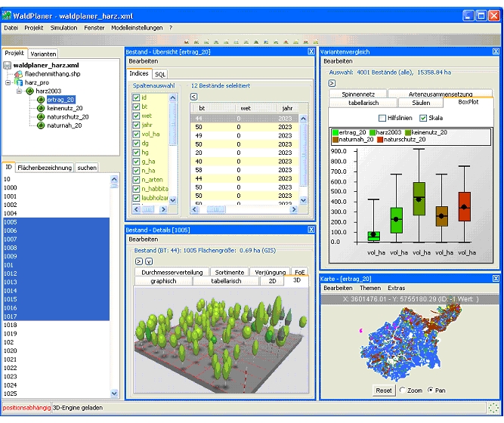Enable the Hilfslinien checkbox
Viewport: 504px width, 423px height.
382,119
